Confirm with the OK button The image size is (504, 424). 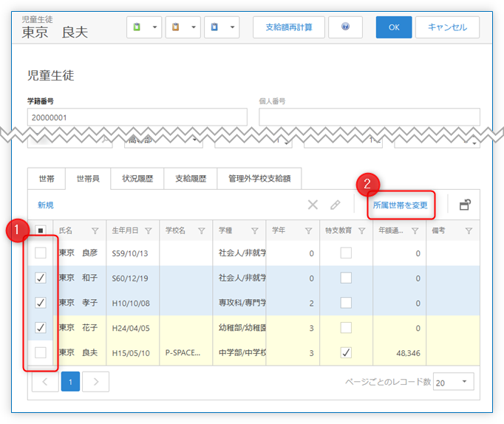point(394,27)
